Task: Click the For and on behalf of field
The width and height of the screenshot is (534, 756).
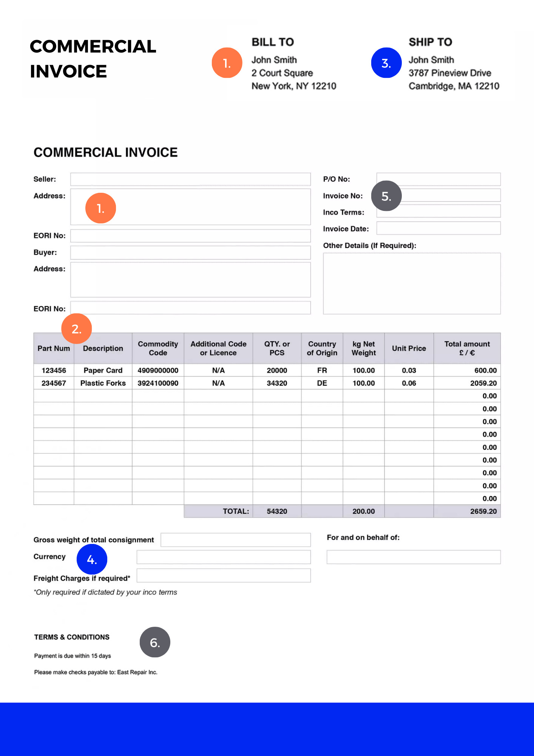Action: (x=414, y=557)
